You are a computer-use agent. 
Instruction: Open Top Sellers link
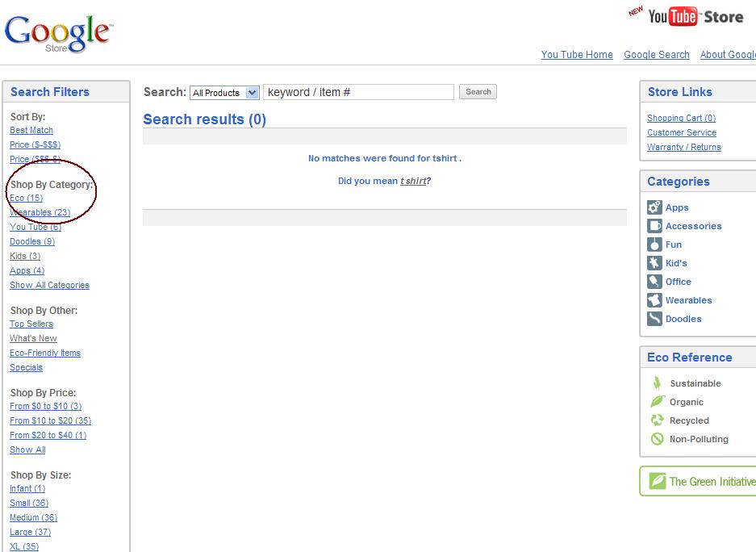point(31,324)
